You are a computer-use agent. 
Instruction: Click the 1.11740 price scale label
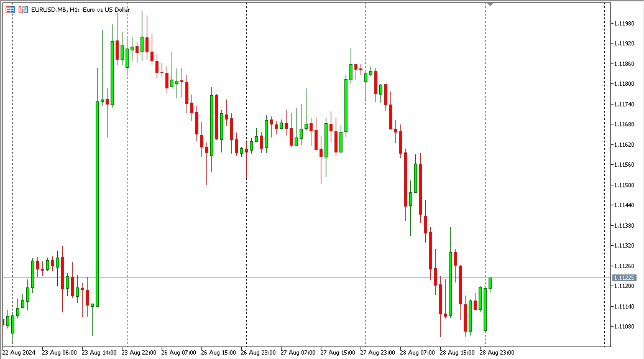pyautogui.click(x=624, y=105)
